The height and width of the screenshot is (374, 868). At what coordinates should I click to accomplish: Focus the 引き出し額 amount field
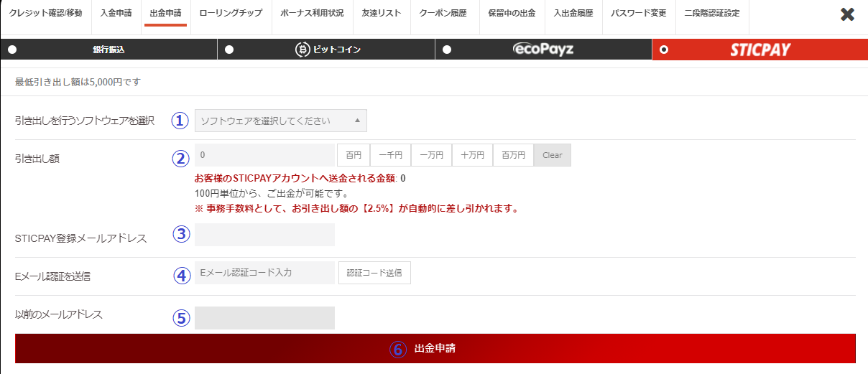point(264,155)
